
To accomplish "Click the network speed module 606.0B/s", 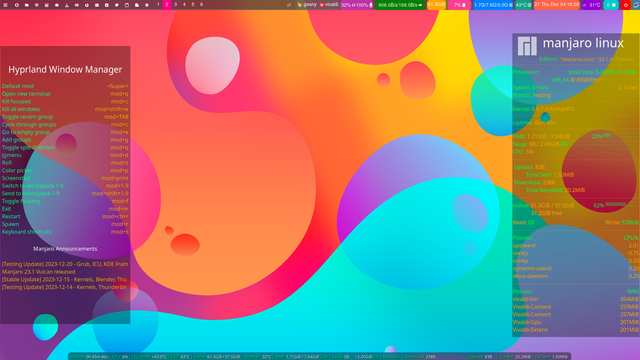I will tap(400, 5).
